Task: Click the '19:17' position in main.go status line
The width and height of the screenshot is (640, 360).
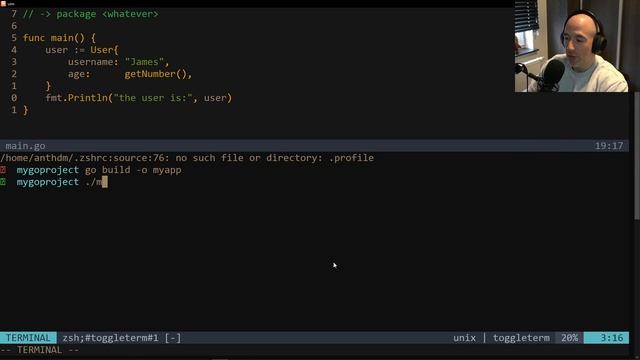Action: (609, 146)
